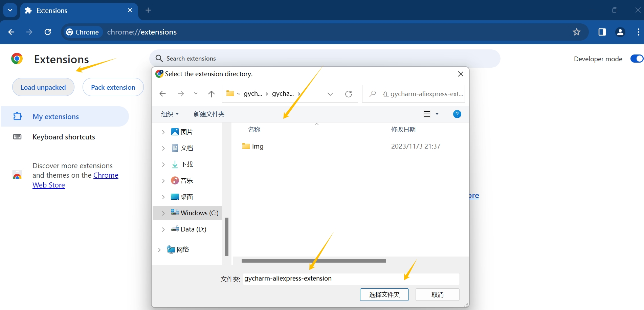
Task: Click the 2023/11/3 21:37 date cell
Action: click(416, 146)
